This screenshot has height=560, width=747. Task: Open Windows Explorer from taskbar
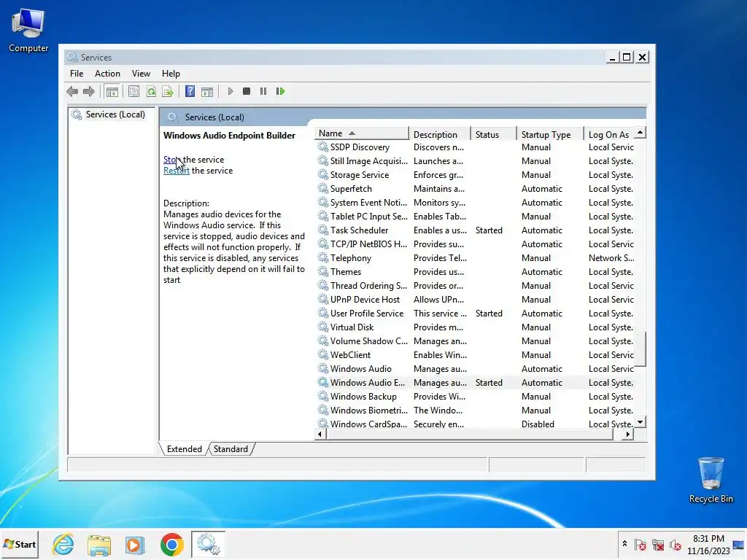99,545
